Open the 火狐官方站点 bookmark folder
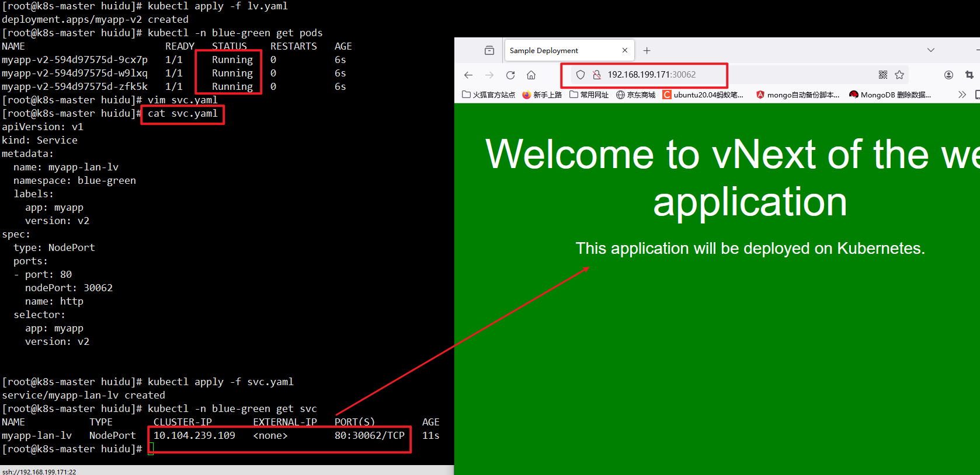This screenshot has width=980, height=475. (x=488, y=95)
